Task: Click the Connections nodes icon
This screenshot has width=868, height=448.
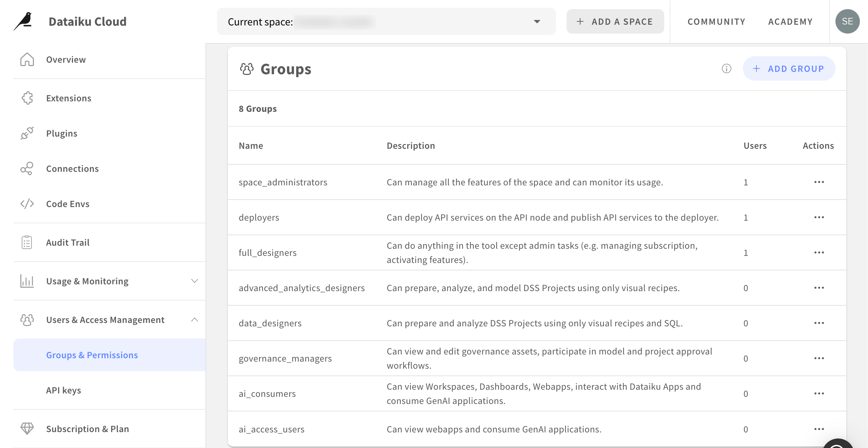Action: pos(27,169)
